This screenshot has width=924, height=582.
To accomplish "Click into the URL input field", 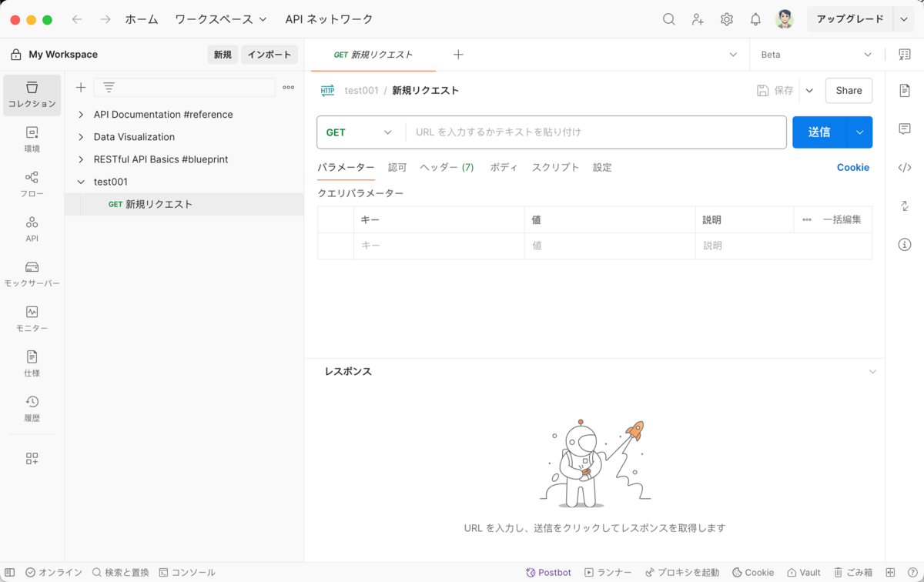I will [596, 132].
